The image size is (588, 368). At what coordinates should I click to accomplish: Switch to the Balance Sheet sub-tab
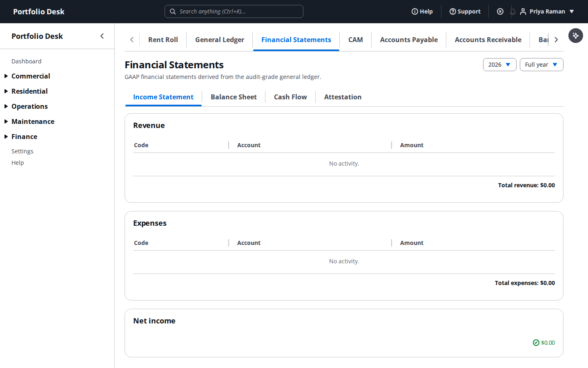234,97
